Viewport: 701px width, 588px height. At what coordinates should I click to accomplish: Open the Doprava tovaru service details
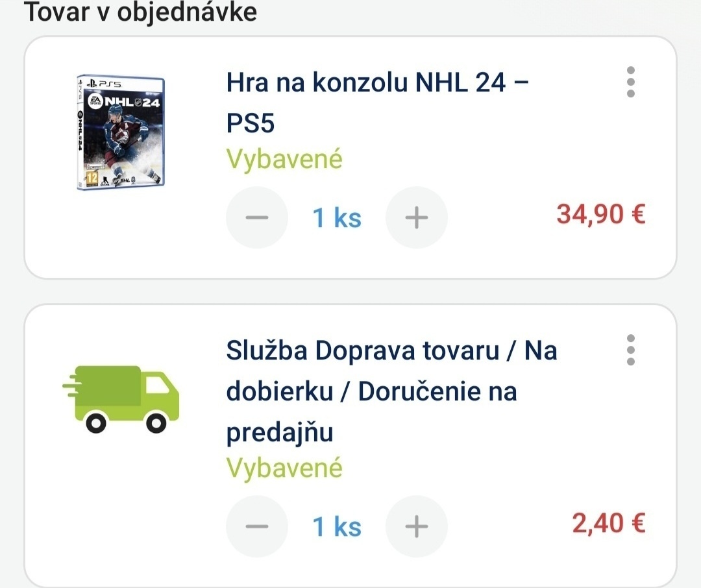tap(391, 391)
